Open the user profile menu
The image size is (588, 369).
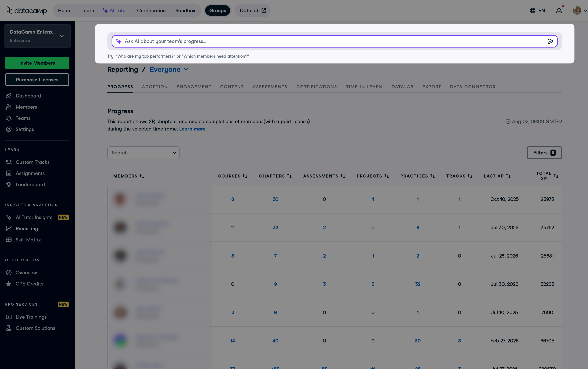tap(580, 10)
